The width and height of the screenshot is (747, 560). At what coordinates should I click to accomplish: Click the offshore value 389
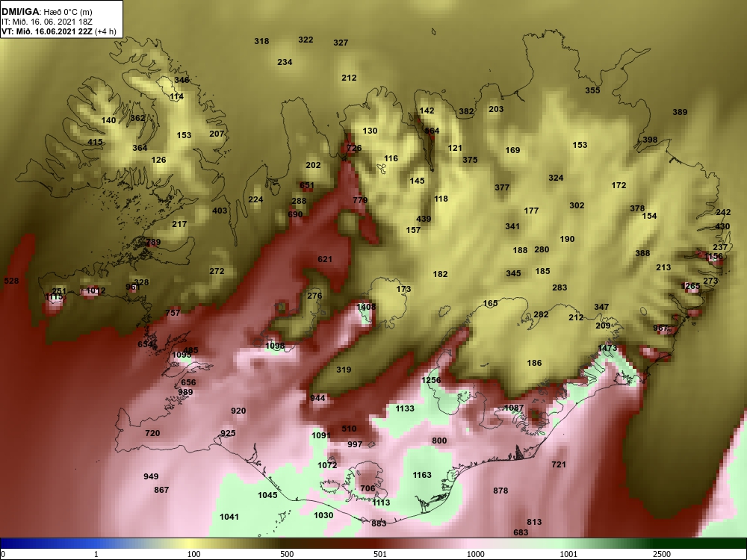tap(680, 112)
